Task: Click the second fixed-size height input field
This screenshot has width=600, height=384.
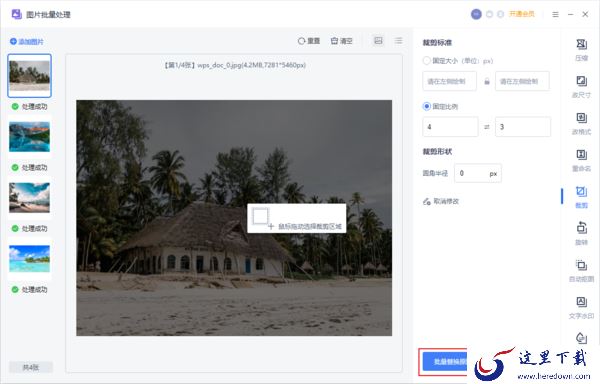Action: point(522,81)
